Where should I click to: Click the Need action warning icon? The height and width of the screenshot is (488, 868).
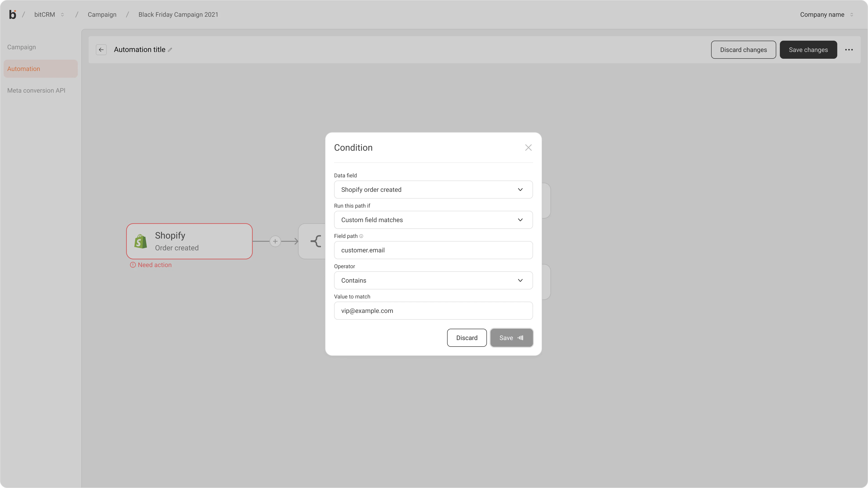point(133,265)
